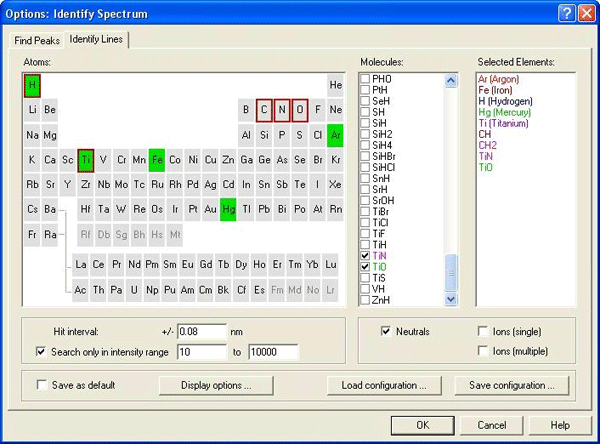This screenshot has height=444, width=600.
Task: Select the Lutetium (Lu) element cell
Action: tap(331, 265)
